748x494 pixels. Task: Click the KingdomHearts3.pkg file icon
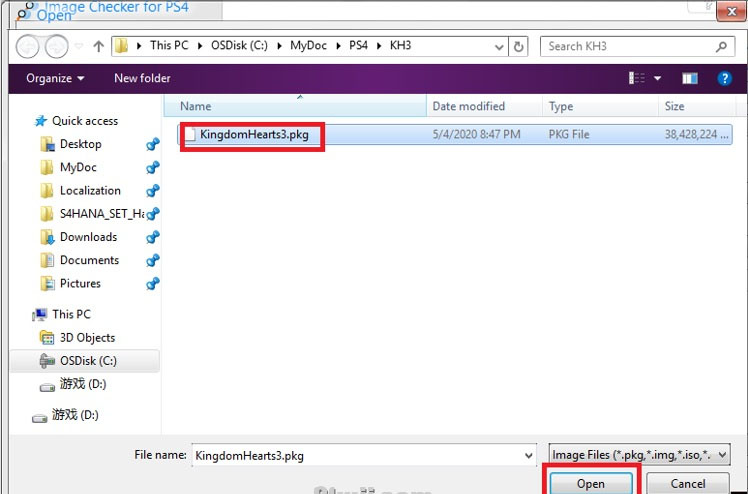[x=190, y=134]
